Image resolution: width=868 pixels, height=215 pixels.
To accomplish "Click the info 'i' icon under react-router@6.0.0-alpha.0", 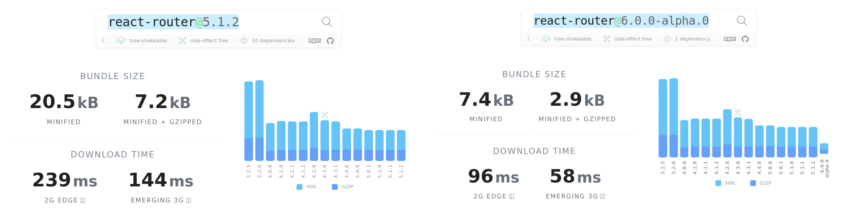I will 528,39.
